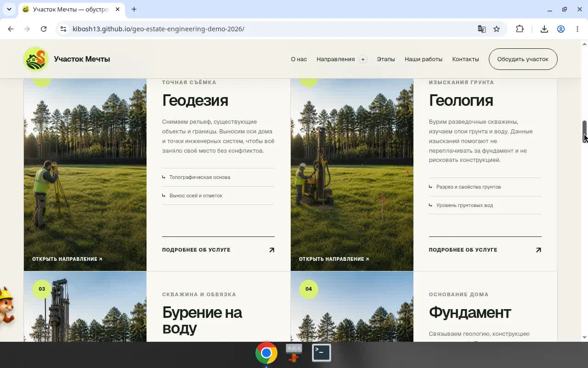Go to Наши работы section

point(424,59)
